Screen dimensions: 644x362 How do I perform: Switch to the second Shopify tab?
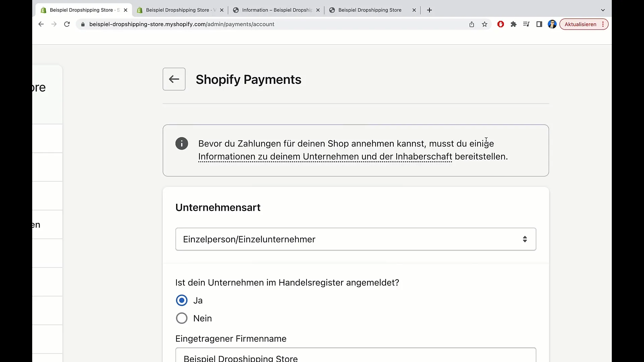[x=180, y=10]
